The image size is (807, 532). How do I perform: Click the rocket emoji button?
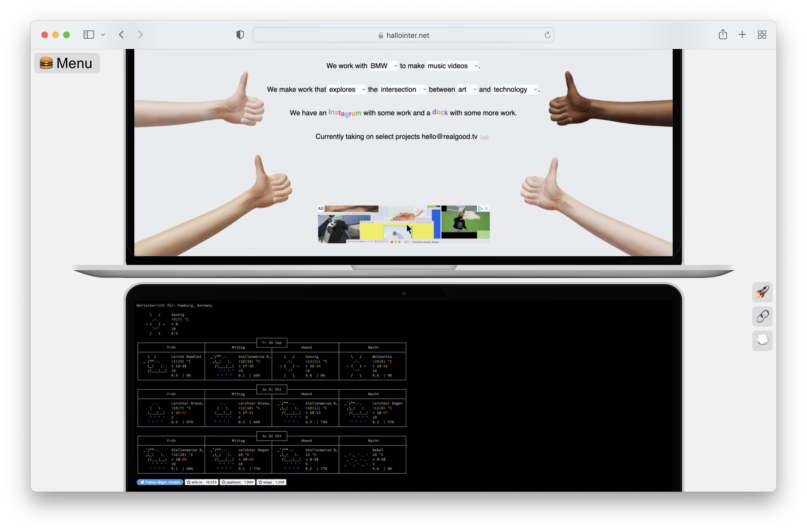point(762,292)
